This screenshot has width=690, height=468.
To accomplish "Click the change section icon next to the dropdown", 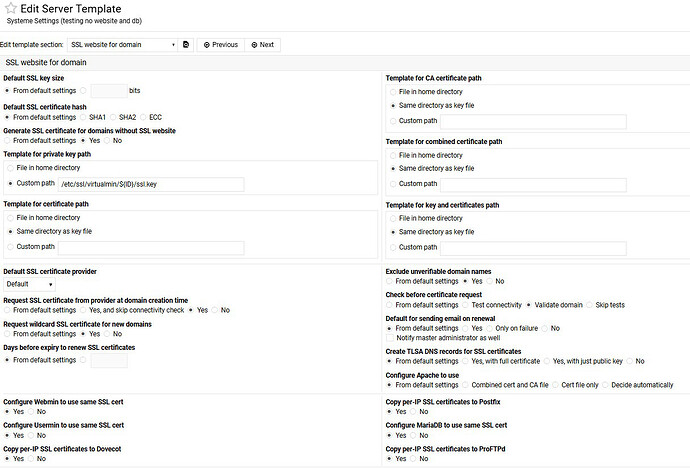I will [186, 45].
